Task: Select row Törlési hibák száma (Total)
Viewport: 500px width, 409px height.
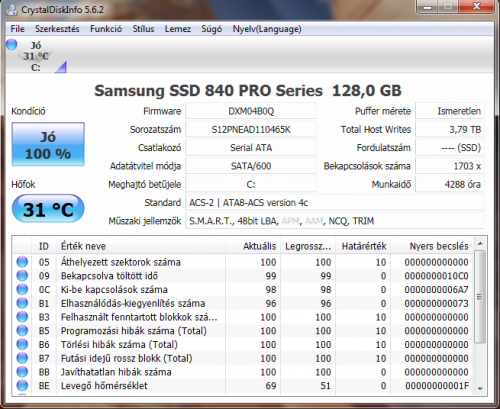Action: 243,344
